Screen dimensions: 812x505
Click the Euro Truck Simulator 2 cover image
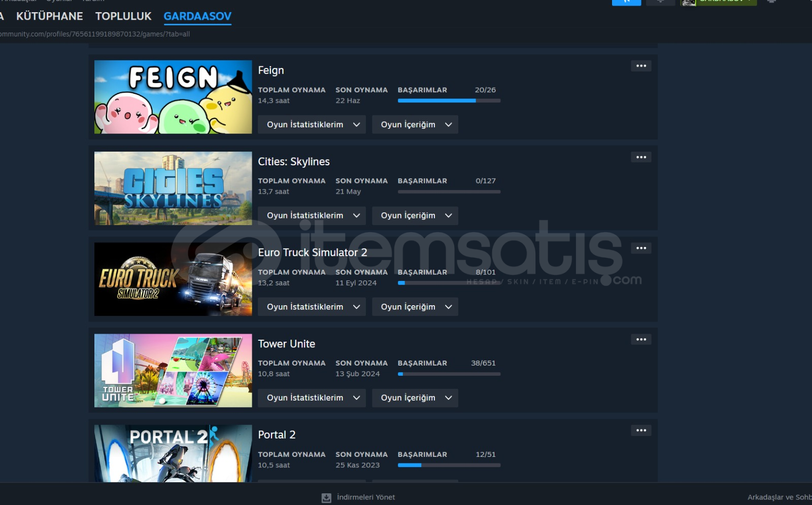[173, 279]
